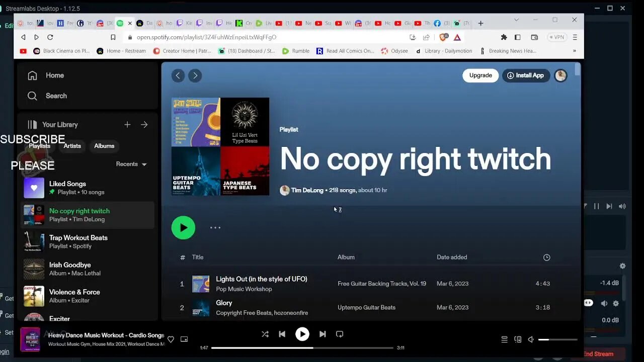Mute Spotify volume speaker icon
Screen dimensions: 644x362
coord(531,339)
